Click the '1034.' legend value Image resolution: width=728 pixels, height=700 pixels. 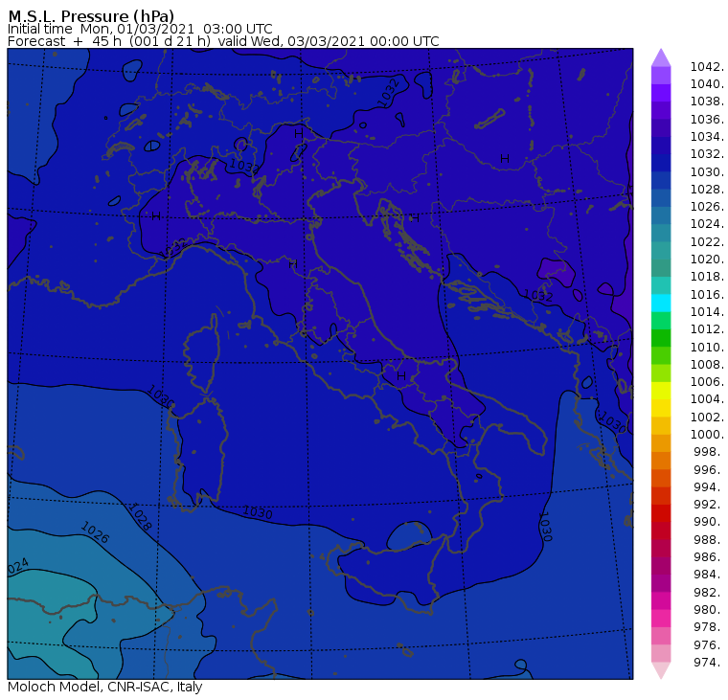[x=707, y=137]
